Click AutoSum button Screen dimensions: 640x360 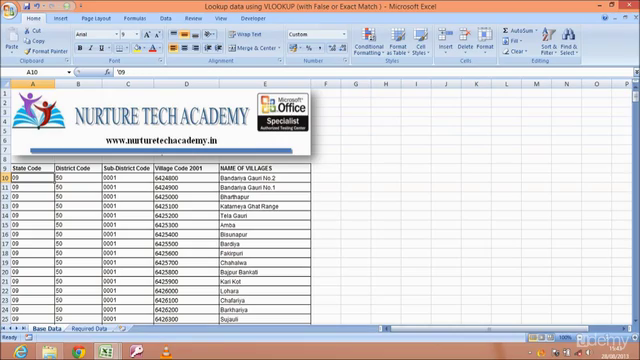(517, 31)
